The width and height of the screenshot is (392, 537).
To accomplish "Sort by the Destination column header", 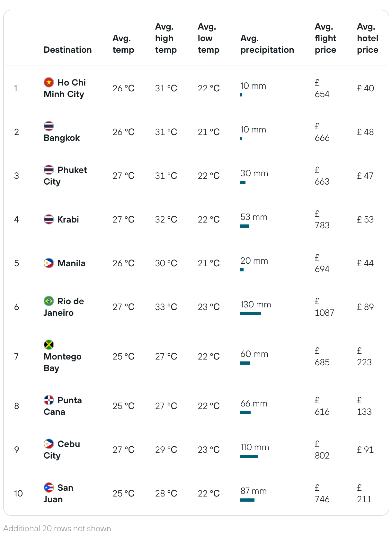I will tap(67, 50).
